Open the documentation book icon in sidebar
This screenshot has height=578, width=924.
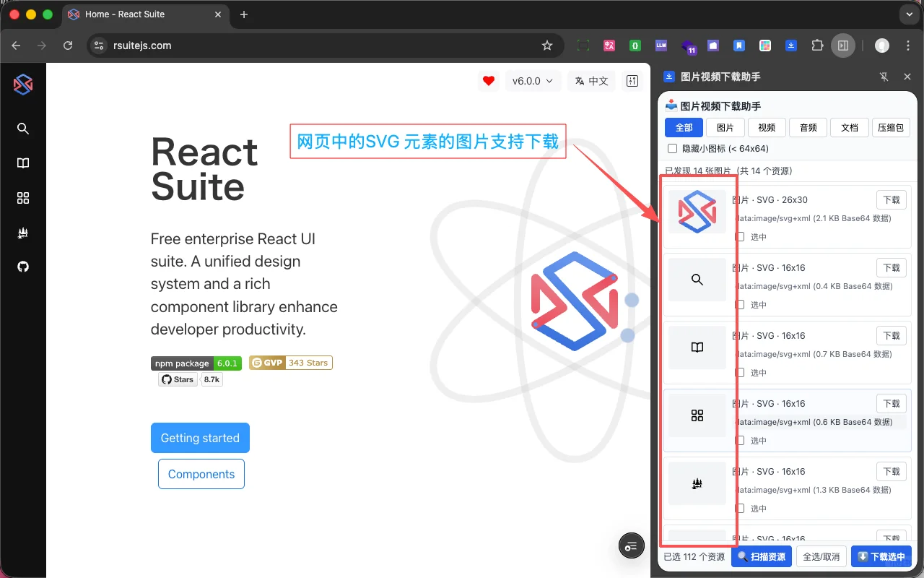click(22, 163)
